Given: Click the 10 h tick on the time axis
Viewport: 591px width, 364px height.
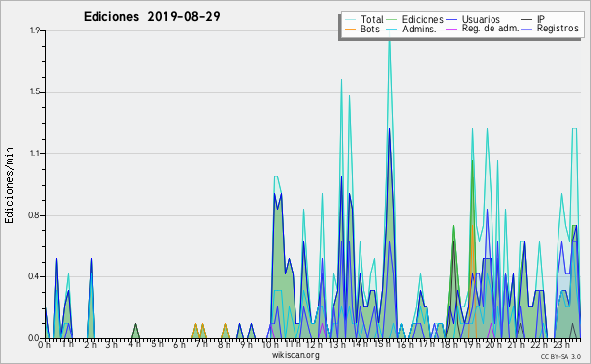Looking at the screenshot, I should pos(270,344).
